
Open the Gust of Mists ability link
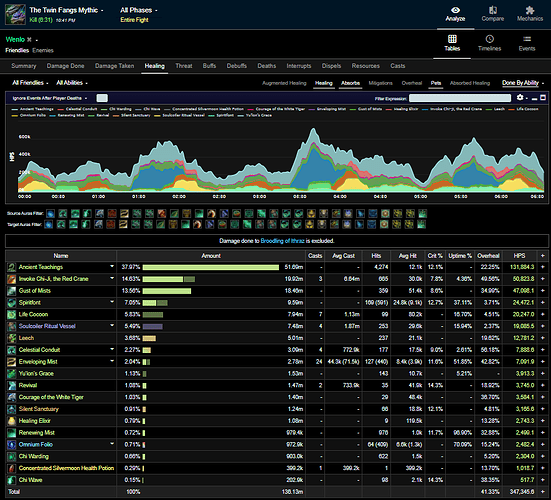pos(34,291)
